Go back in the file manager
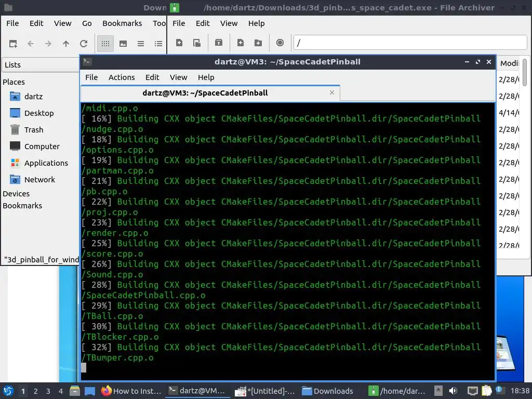The height and width of the screenshot is (399, 532). [x=31, y=44]
